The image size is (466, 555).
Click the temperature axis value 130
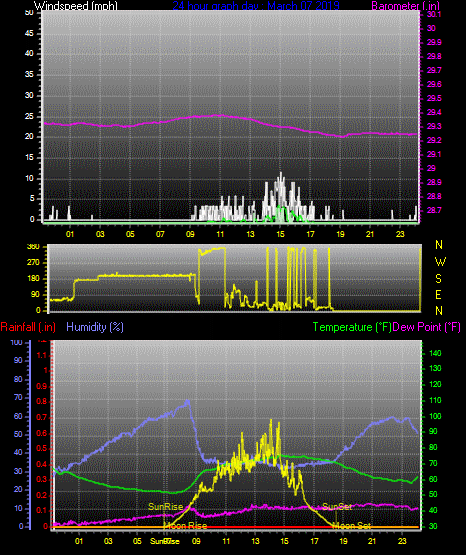point(435,368)
